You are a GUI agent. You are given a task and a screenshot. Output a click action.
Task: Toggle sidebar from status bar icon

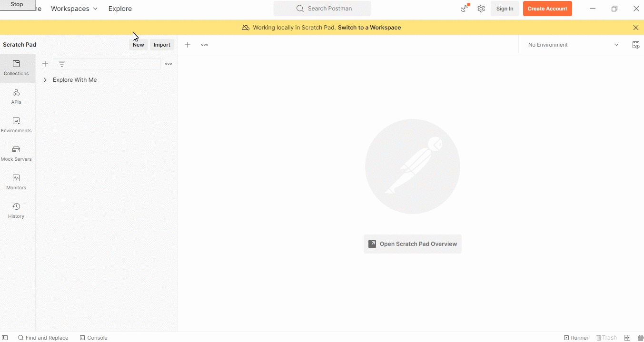tap(5, 338)
